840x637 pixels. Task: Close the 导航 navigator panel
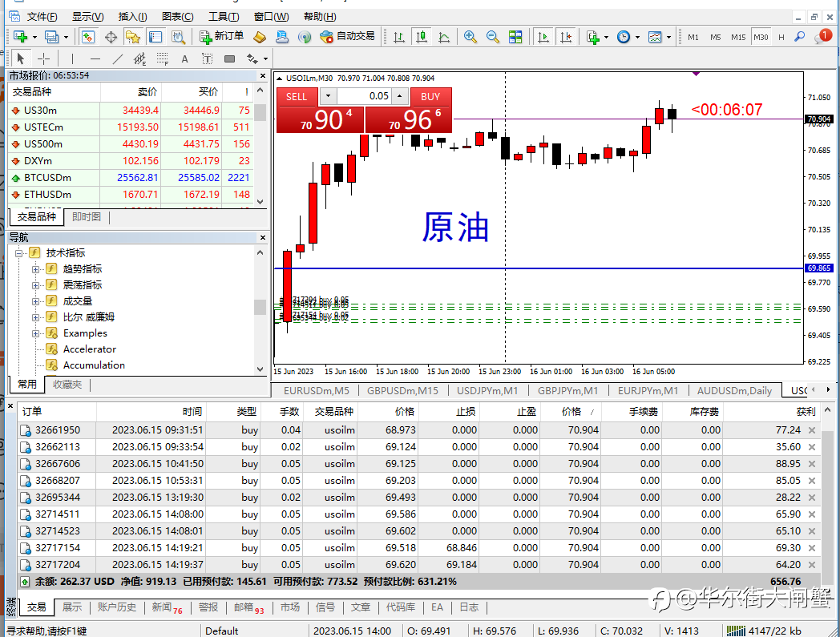(x=263, y=237)
